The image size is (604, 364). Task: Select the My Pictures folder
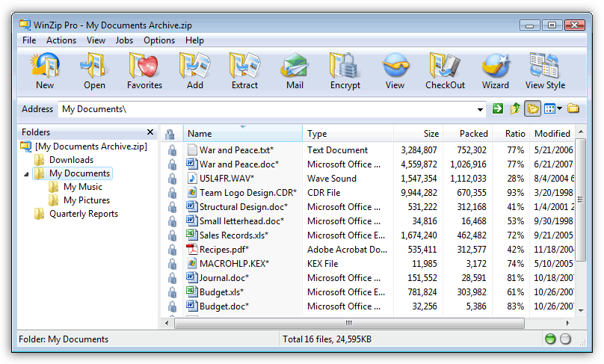[x=87, y=200]
